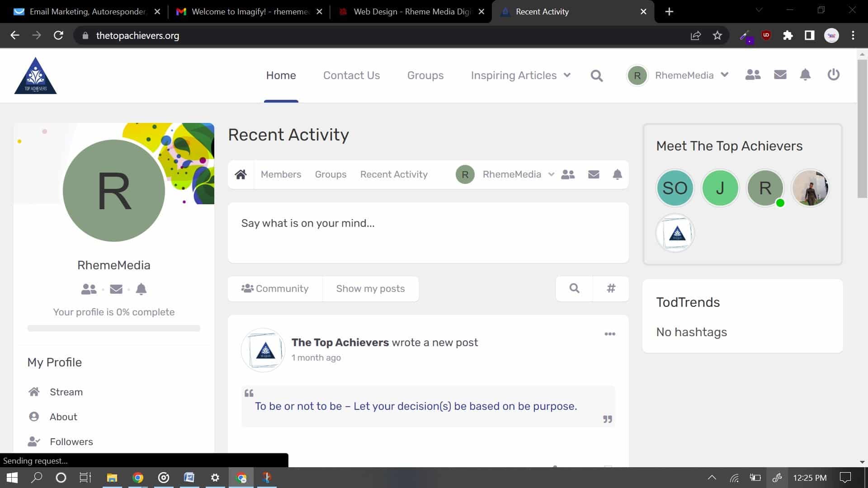868x488 pixels.
Task: Open the Chrome tab search chevron
Action: 759,10
